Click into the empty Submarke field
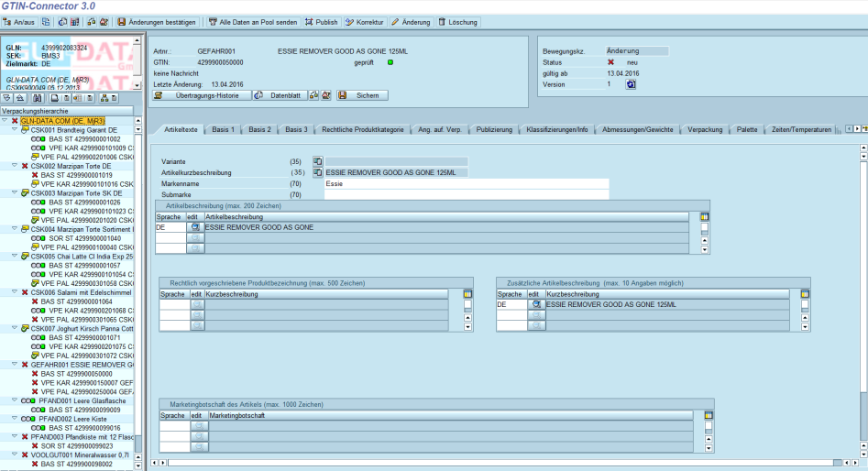 coord(467,195)
